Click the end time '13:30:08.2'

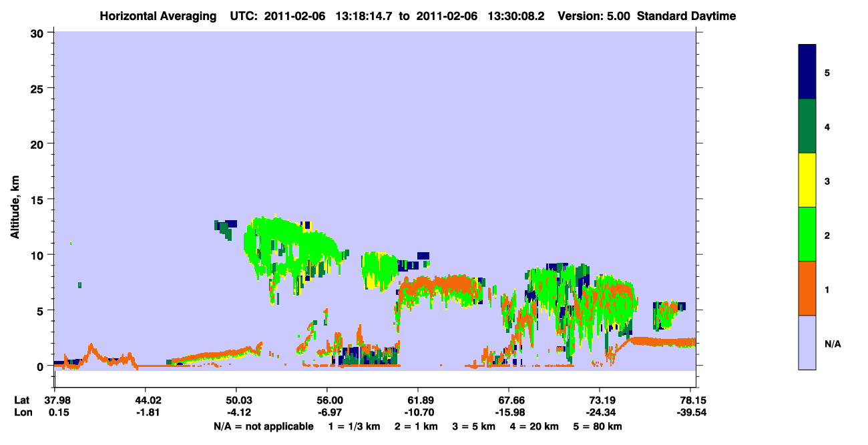pyautogui.click(x=516, y=16)
